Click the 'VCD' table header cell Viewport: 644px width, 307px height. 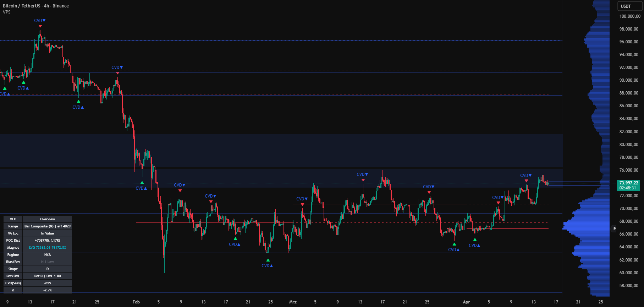13,219
